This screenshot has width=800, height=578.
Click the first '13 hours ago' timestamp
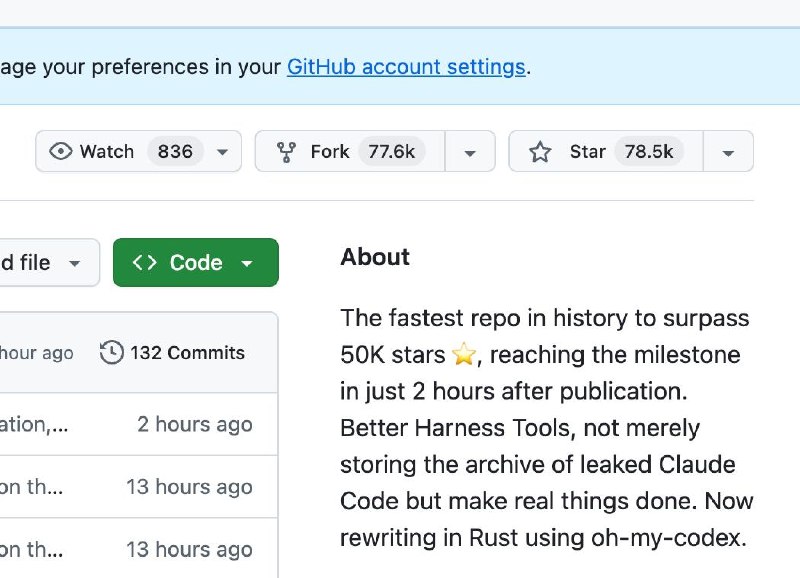point(189,487)
